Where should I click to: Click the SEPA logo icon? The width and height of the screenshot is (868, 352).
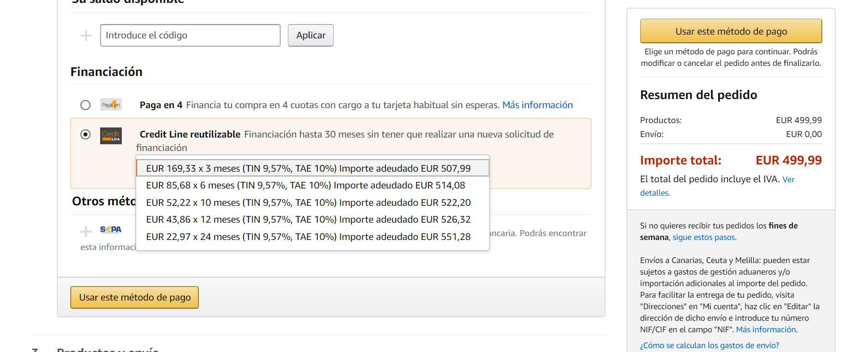pyautogui.click(x=111, y=230)
